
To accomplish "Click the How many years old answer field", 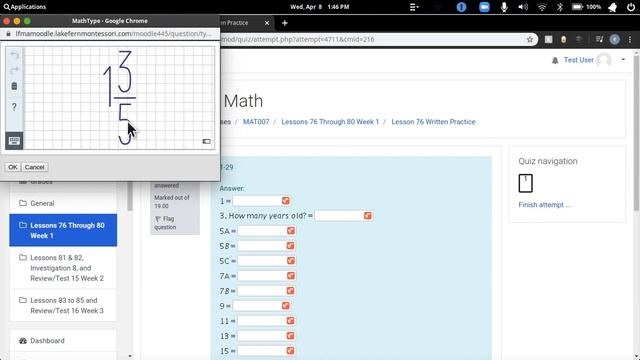I will click(x=339, y=216).
